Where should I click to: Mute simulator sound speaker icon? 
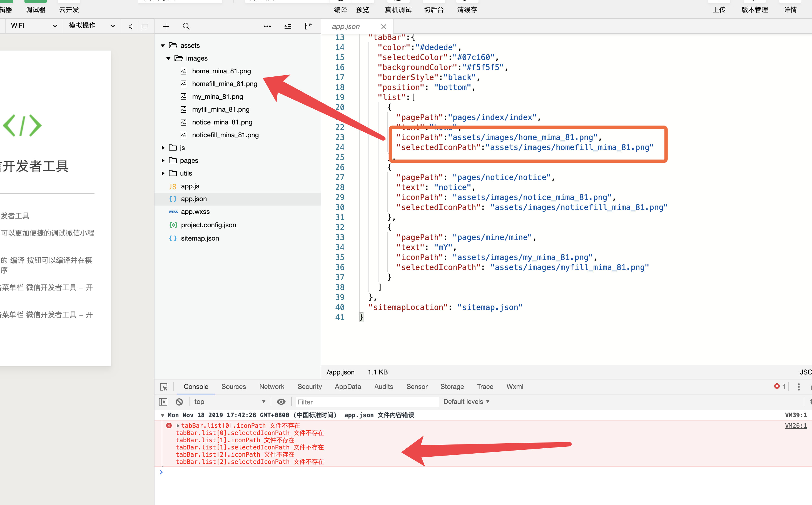[x=131, y=26]
